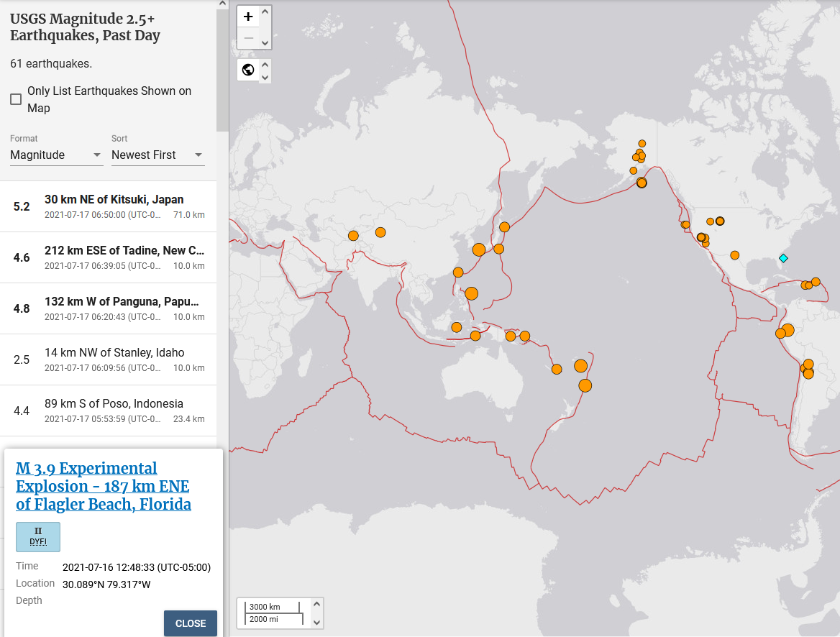Click the earthquake marker in Xinjiang, western China
The width and height of the screenshot is (840, 637).
(380, 232)
